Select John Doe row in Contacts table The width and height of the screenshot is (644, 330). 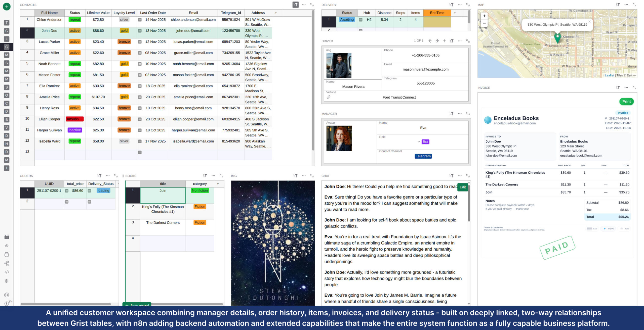point(49,31)
